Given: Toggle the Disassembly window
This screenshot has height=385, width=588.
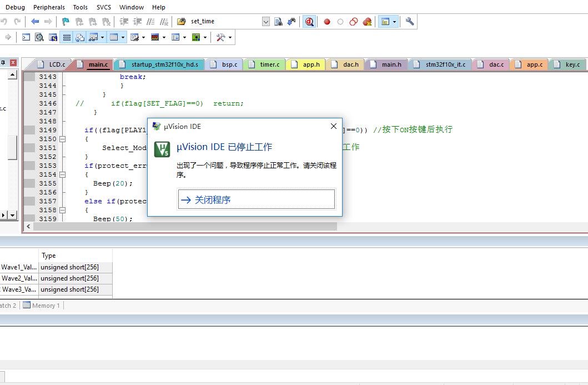Looking at the screenshot, I should pos(39,37).
